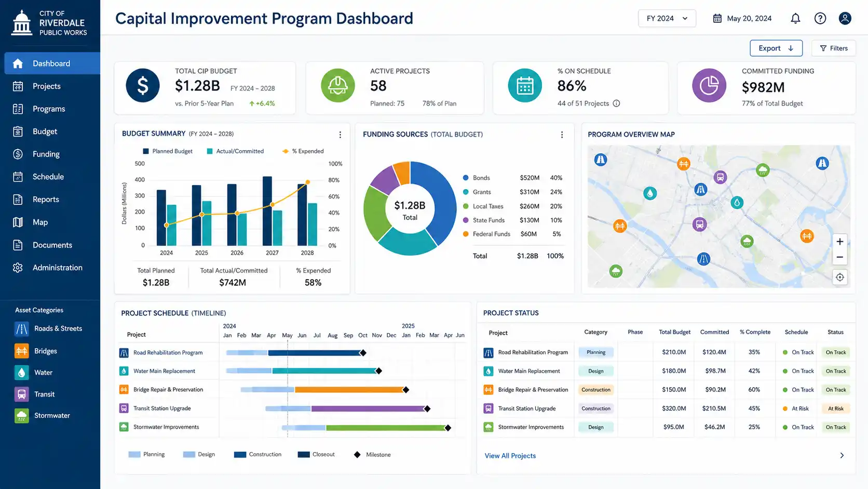Click the Bonds legend dot in Funding Sources
Viewport: 868px width, 489px height.
click(466, 178)
